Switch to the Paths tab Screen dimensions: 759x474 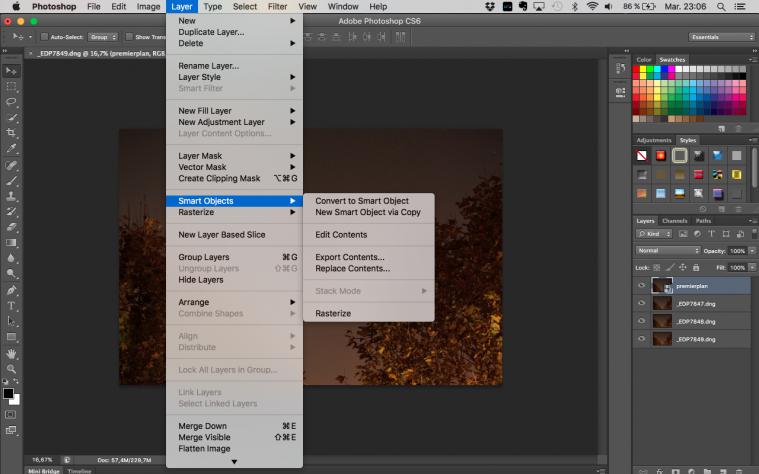[x=703, y=220]
